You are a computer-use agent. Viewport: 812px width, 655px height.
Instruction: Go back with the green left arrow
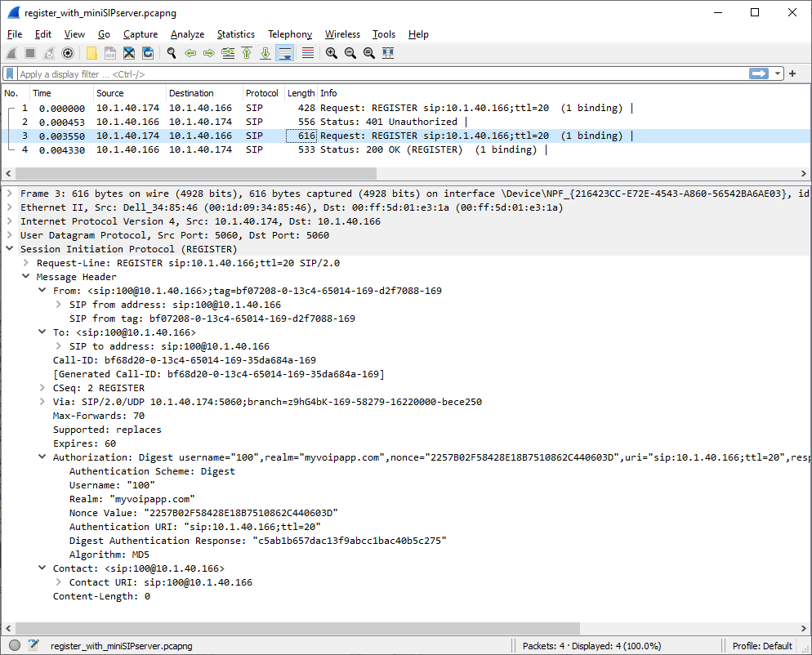190,53
